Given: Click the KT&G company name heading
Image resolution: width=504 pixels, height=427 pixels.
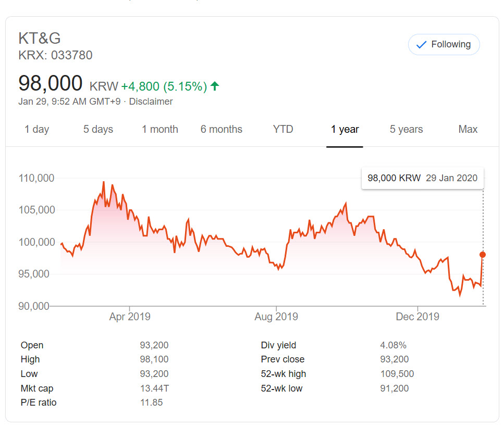Looking at the screenshot, I should click(x=40, y=39).
